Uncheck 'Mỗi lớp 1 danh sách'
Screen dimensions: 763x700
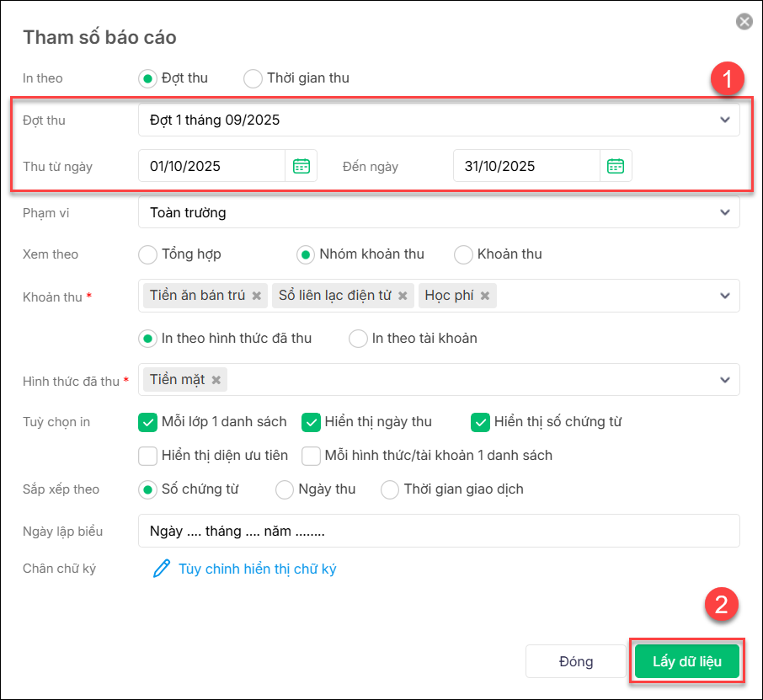[148, 422]
